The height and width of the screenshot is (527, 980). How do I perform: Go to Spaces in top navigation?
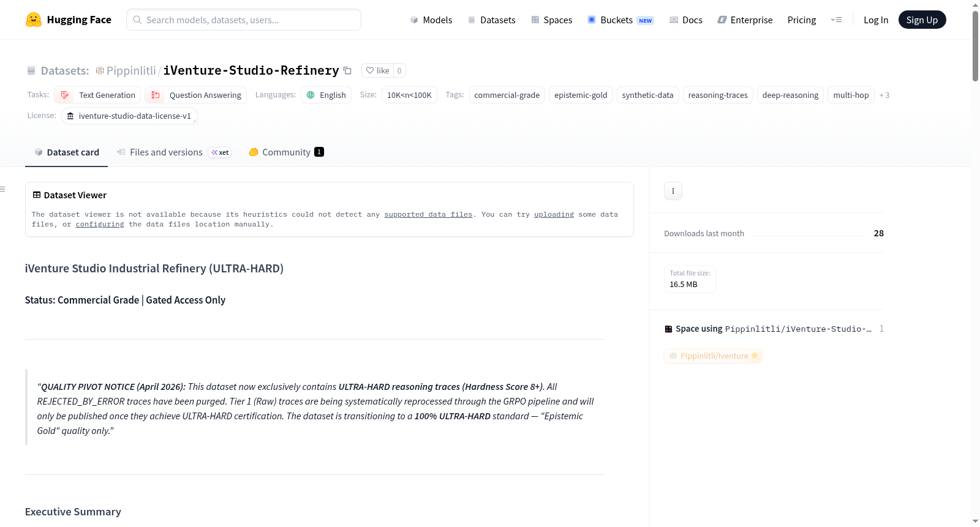[x=551, y=20]
